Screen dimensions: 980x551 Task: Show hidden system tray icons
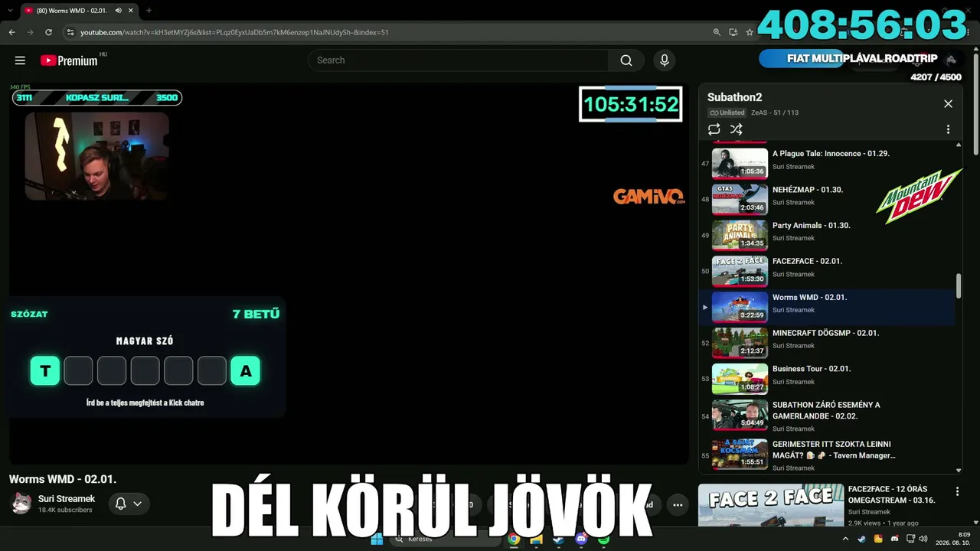[x=845, y=540]
